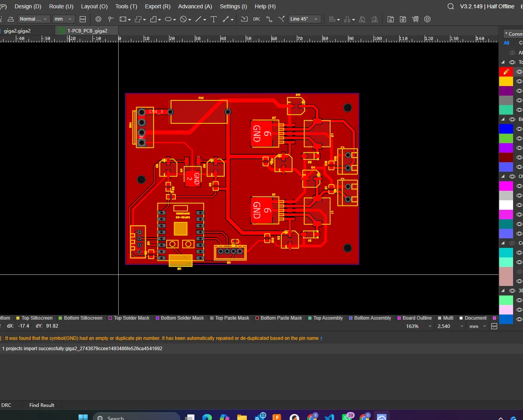Viewport: 523px width, 420px height.
Task: Toggle visibility of the white layer
Action: 519,205
